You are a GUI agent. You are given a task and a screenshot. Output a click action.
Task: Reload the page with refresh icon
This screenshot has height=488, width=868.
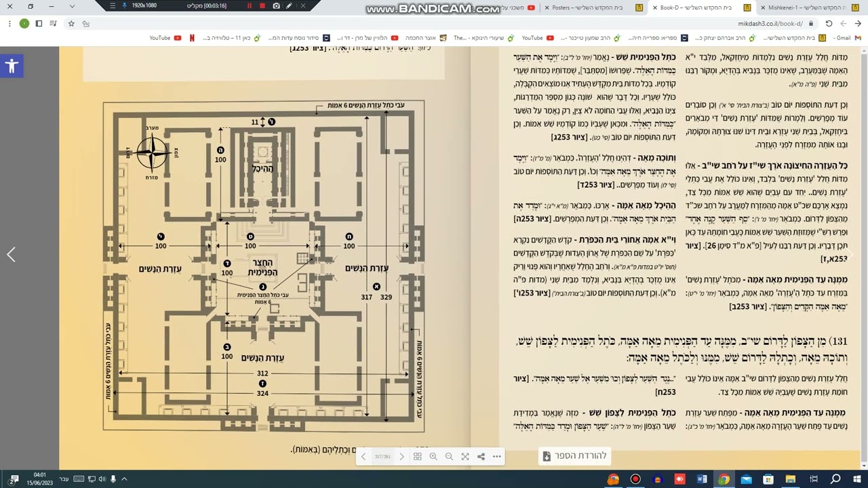click(829, 23)
